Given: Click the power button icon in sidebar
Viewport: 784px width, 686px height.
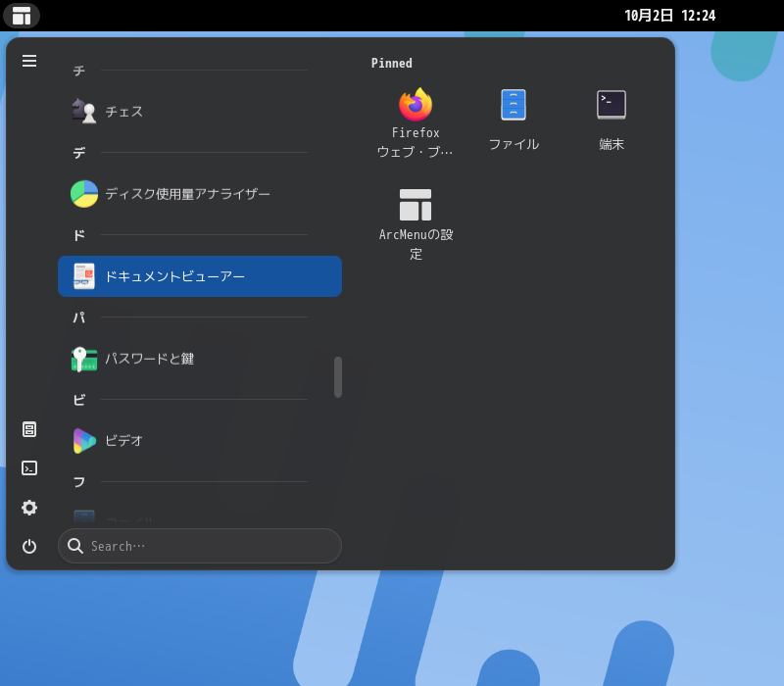Looking at the screenshot, I should pyautogui.click(x=29, y=547).
